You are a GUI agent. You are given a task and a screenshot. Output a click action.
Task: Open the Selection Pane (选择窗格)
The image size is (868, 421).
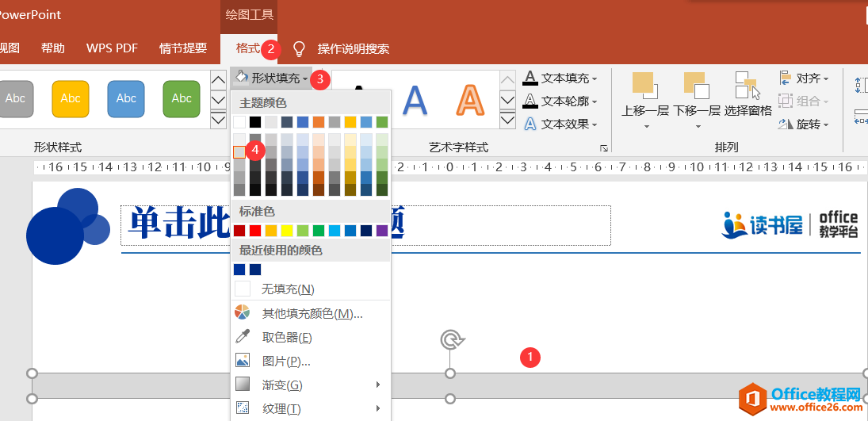pyautogui.click(x=748, y=86)
